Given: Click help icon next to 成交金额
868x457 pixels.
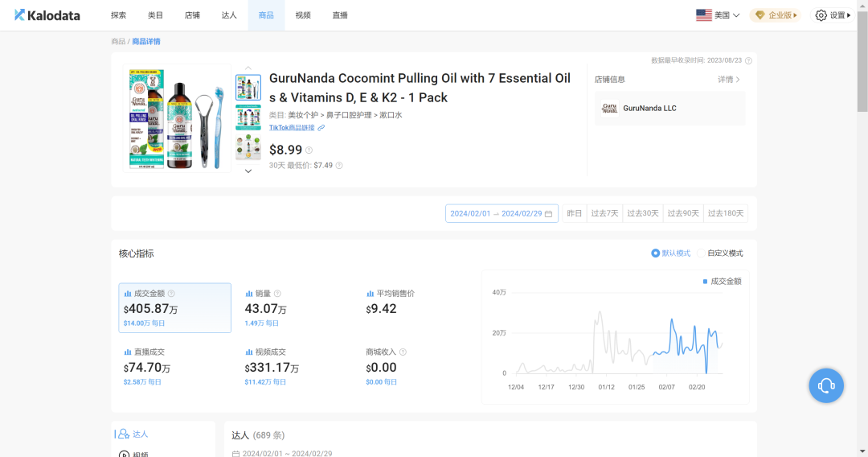Looking at the screenshot, I should (x=171, y=294).
